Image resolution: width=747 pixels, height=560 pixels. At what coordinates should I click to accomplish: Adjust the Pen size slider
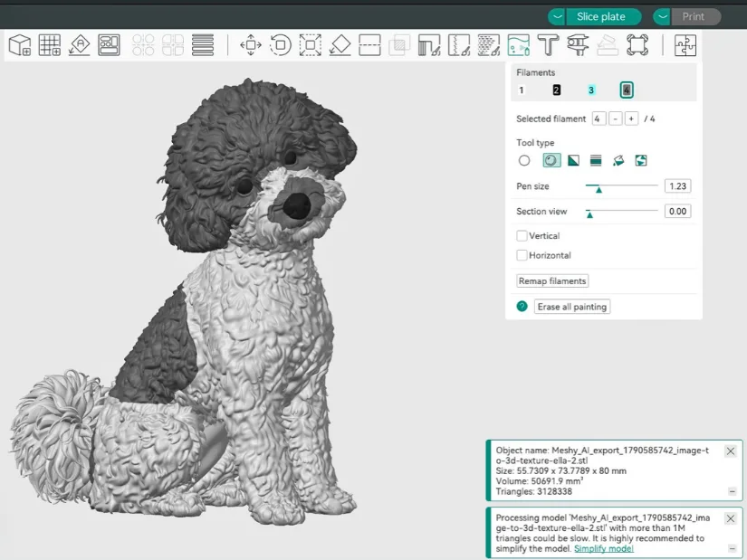622,186
